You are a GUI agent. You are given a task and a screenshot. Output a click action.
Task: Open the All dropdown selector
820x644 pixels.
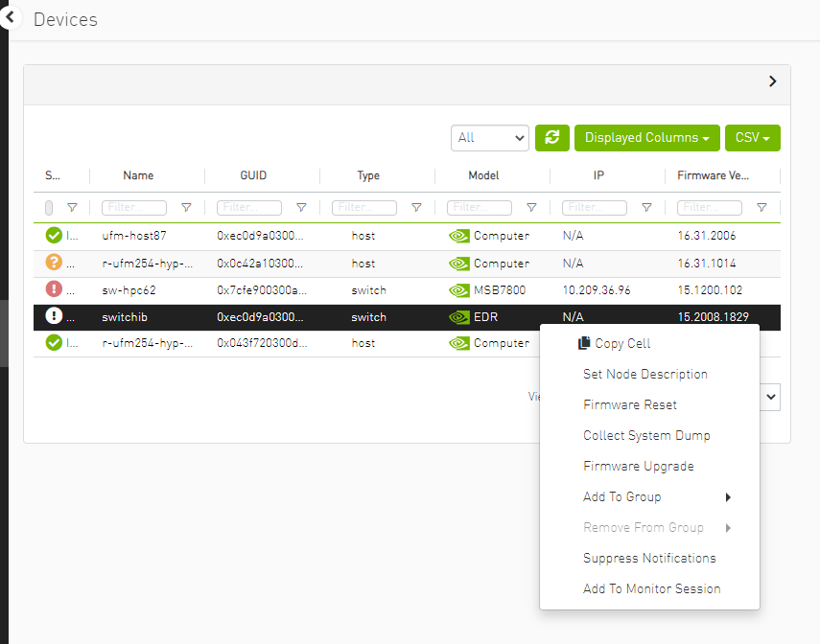[489, 138]
